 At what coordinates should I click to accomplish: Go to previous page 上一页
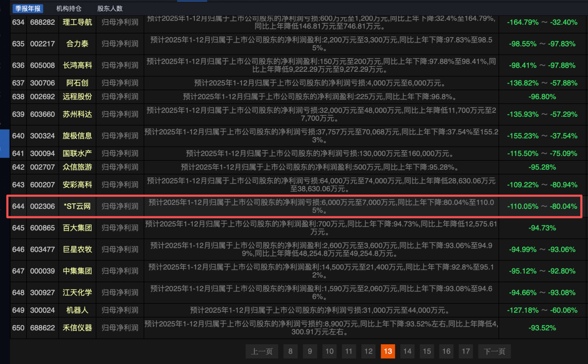coord(262,351)
